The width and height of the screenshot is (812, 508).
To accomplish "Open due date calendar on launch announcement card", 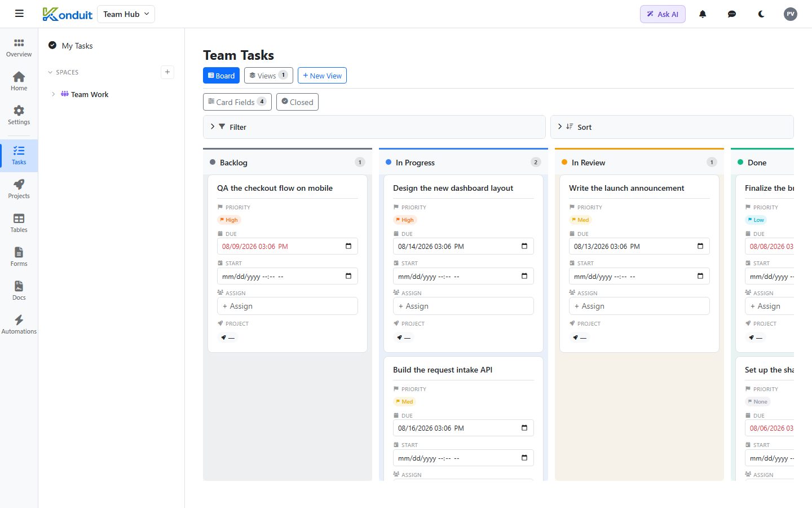I will (700, 246).
